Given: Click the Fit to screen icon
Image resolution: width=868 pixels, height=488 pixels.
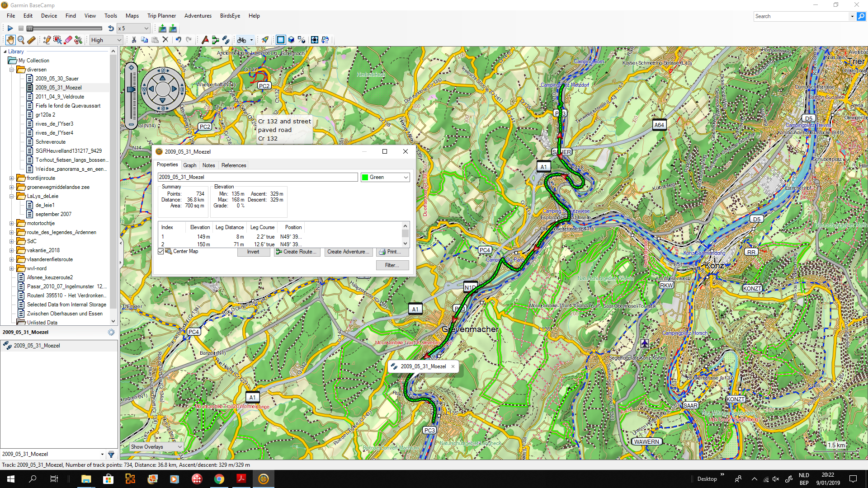Looking at the screenshot, I should click(314, 40).
